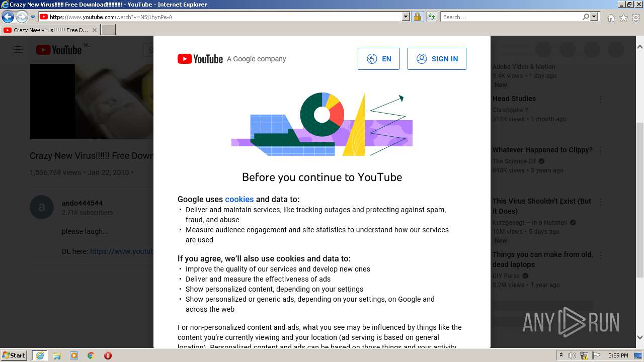Open the cookies link

[x=239, y=199]
